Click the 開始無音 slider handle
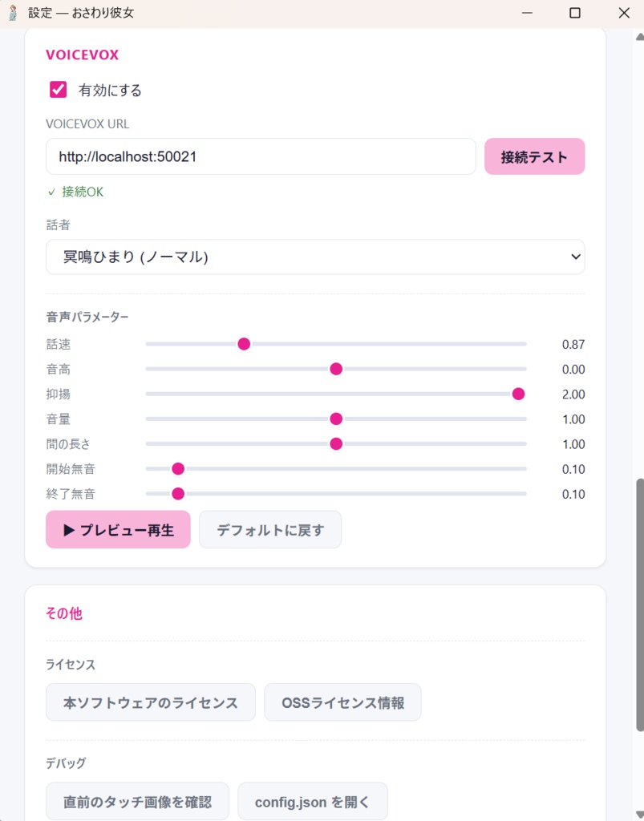 (177, 469)
